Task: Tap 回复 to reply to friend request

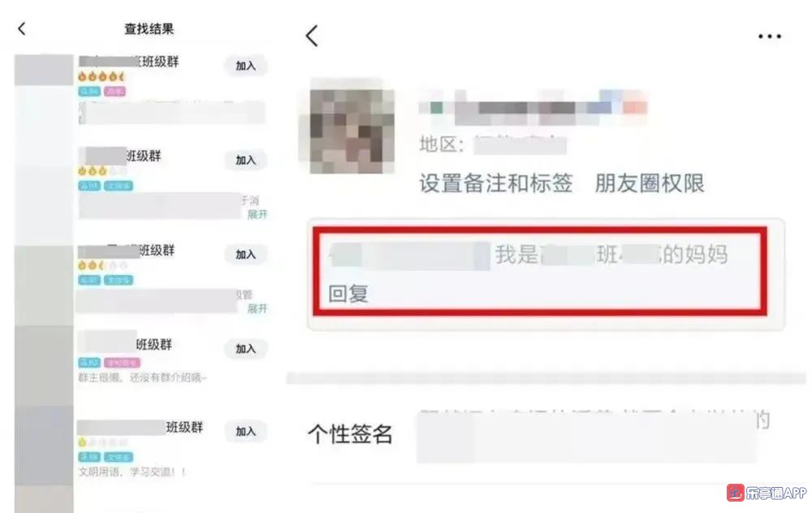Action: point(348,294)
